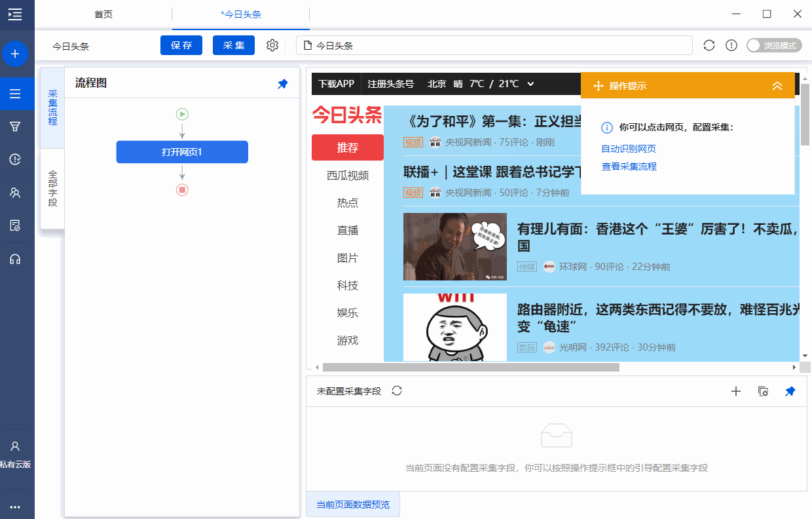Open the 全部字段 side tab
The width and height of the screenshot is (812, 519).
[x=52, y=189]
